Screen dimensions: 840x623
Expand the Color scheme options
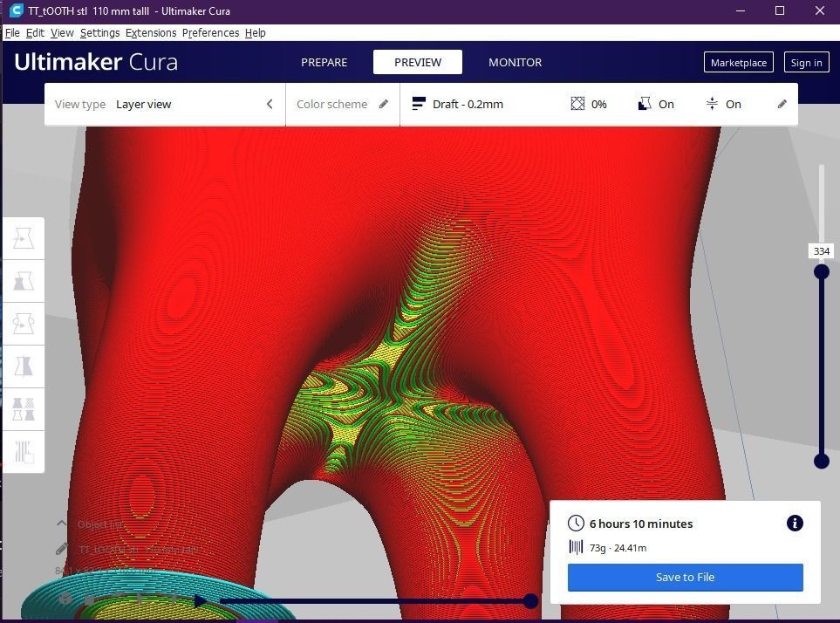click(x=342, y=104)
